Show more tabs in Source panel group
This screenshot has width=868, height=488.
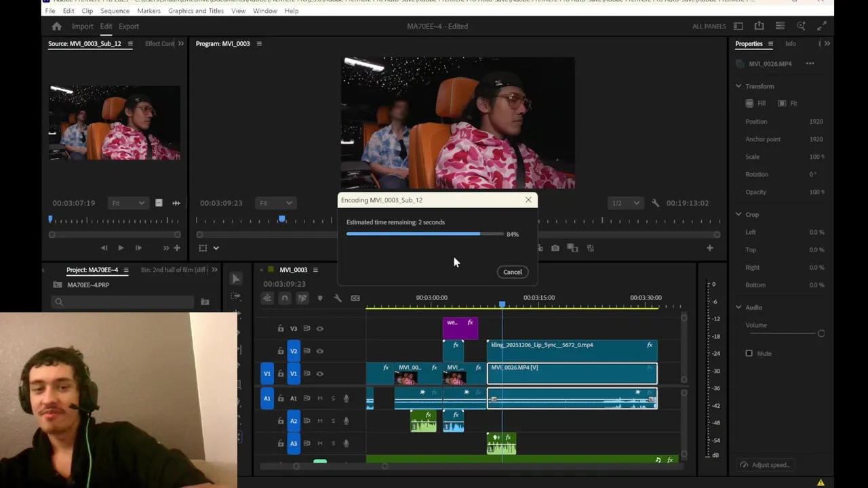(x=180, y=43)
